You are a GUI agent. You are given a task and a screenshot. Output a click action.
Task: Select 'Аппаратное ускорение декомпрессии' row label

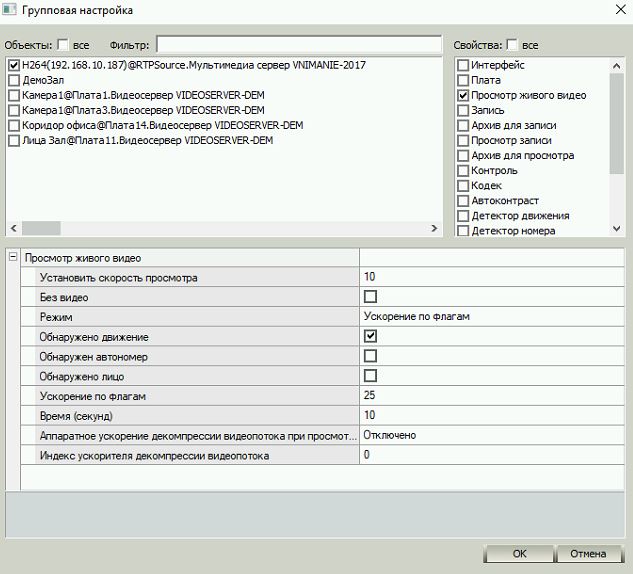coord(198,436)
